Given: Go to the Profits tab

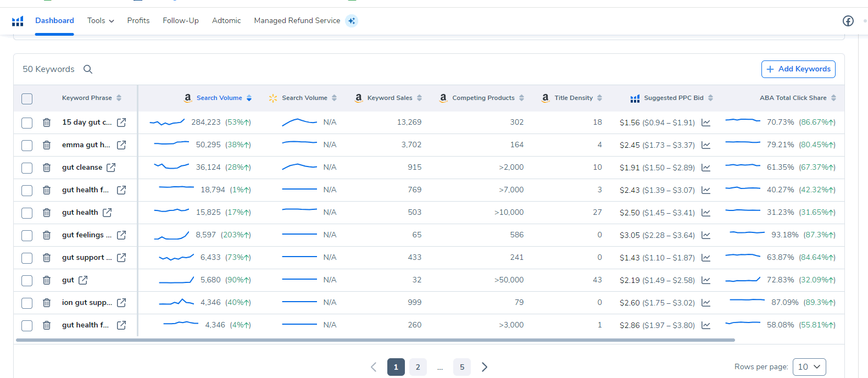Looking at the screenshot, I should tap(138, 21).
